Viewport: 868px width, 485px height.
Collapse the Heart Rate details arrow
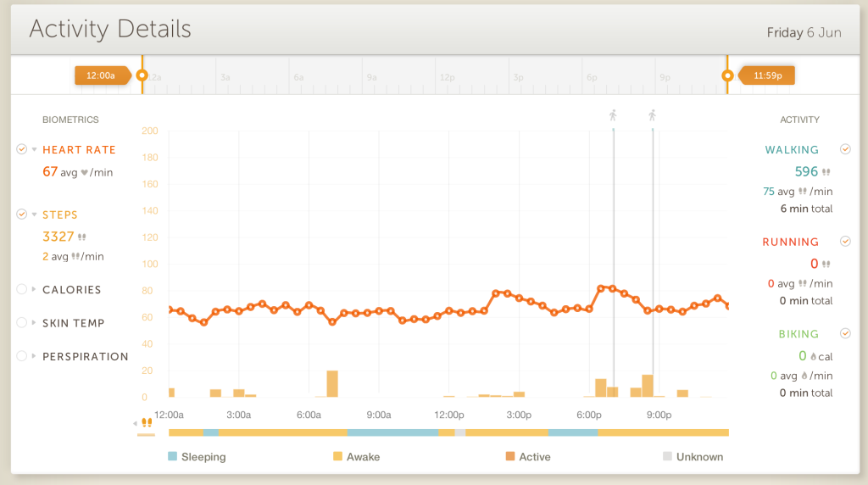click(34, 149)
